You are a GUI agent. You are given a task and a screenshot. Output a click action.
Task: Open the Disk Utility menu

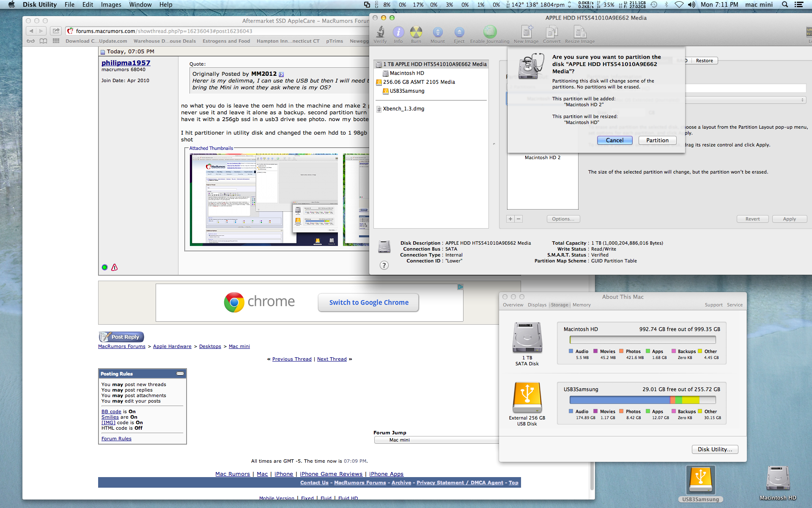tap(40, 5)
